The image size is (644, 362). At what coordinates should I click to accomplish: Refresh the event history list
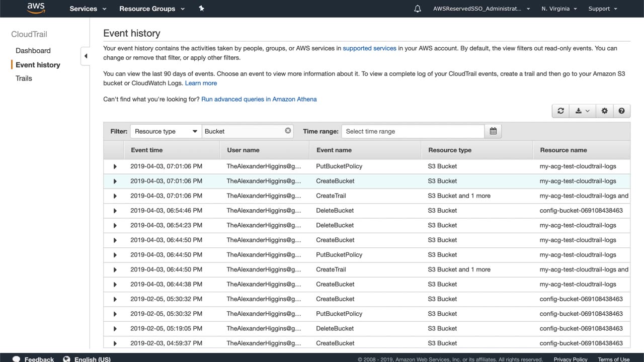(x=560, y=111)
